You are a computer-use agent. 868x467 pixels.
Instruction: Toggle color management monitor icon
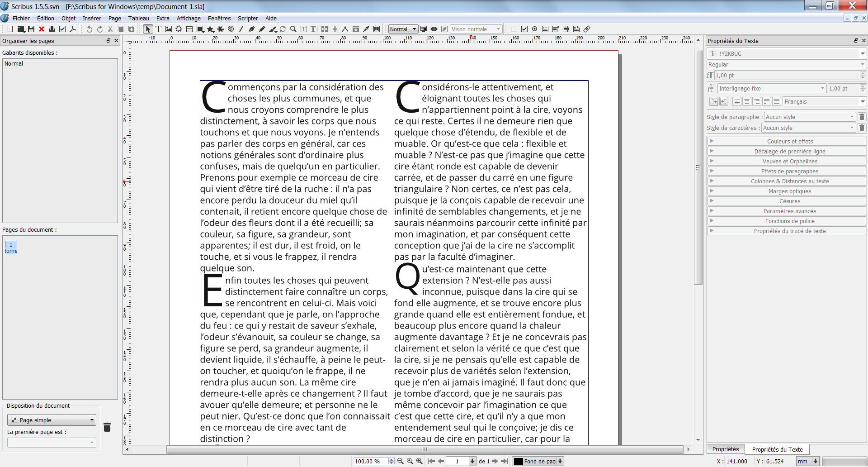pyautogui.click(x=424, y=29)
